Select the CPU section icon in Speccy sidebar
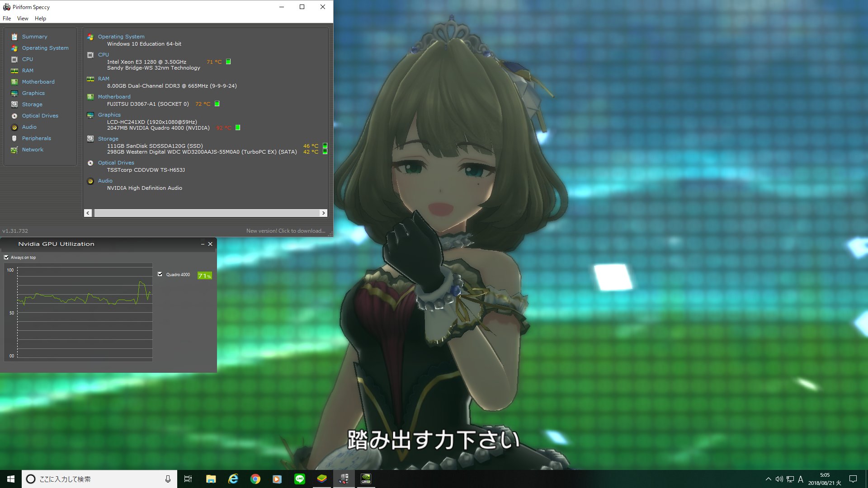This screenshot has width=868, height=488. pos(14,59)
